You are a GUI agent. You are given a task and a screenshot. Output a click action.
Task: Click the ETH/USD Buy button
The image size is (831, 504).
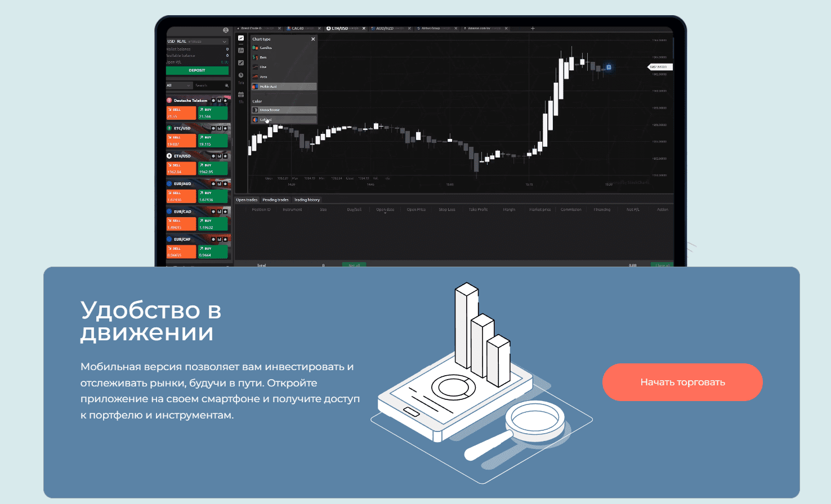pos(213,168)
